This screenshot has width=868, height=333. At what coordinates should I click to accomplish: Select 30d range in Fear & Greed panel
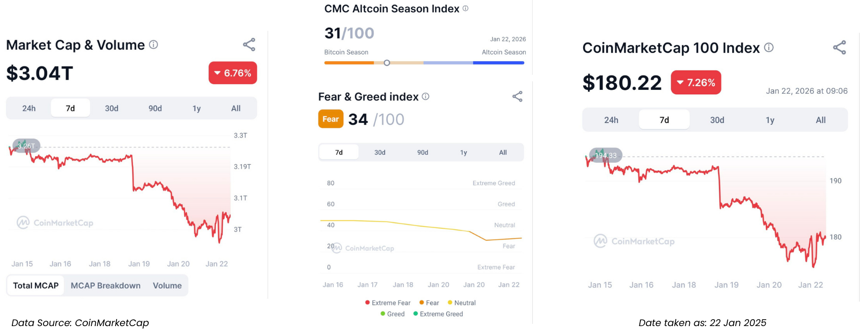[x=380, y=152]
